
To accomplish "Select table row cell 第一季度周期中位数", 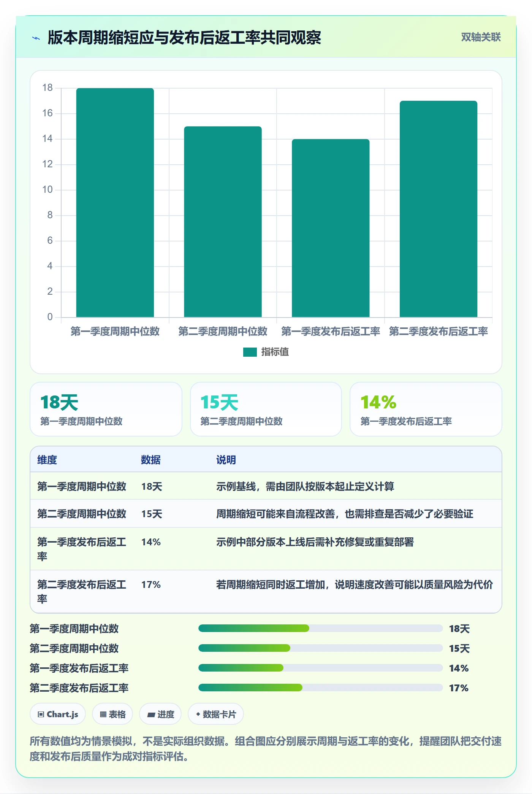I will [82, 486].
